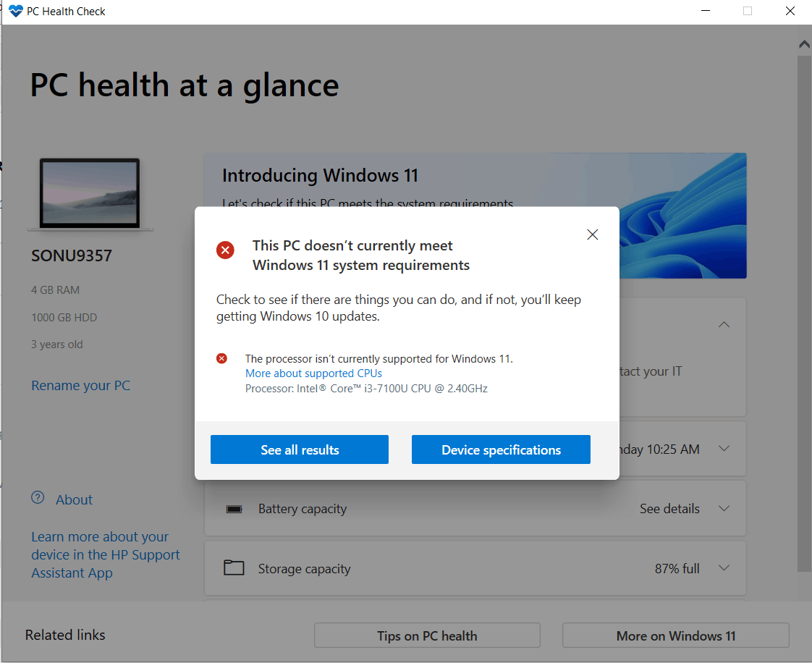Minimize the PC Health Check window
This screenshot has width=812, height=663.
click(x=706, y=11)
